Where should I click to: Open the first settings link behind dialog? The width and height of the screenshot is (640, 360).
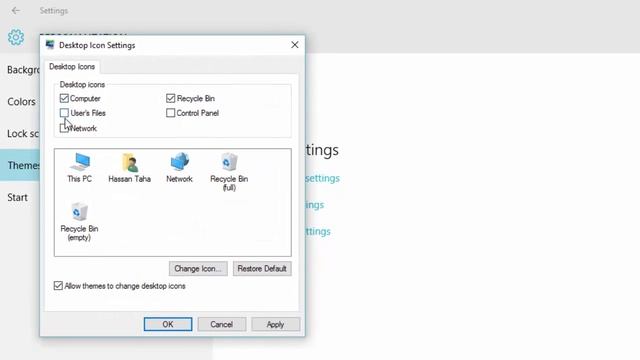pos(322,178)
